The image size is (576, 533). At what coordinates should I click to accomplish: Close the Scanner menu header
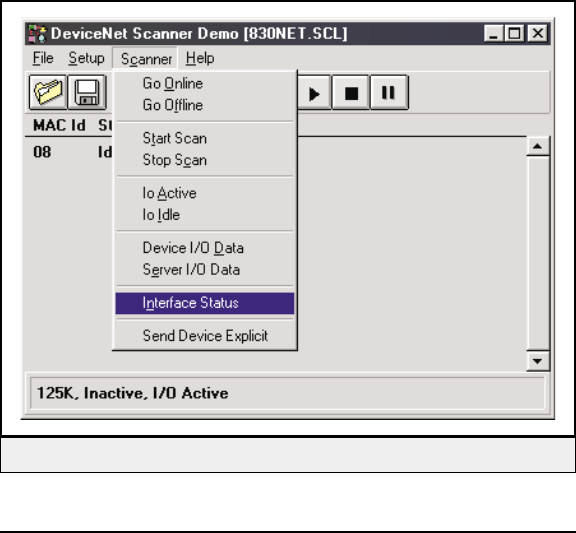[x=145, y=58]
